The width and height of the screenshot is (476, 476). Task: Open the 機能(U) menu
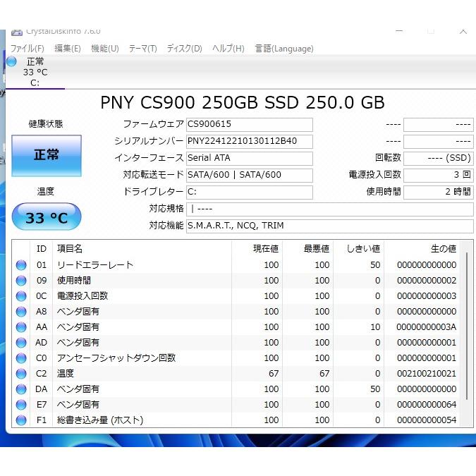coord(105,49)
